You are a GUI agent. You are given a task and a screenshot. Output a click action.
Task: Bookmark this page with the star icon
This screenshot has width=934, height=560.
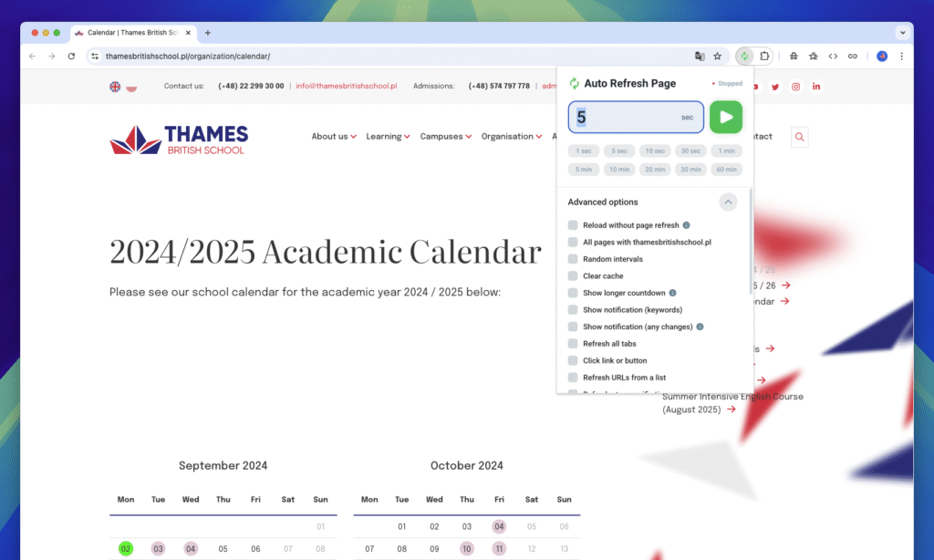(718, 56)
